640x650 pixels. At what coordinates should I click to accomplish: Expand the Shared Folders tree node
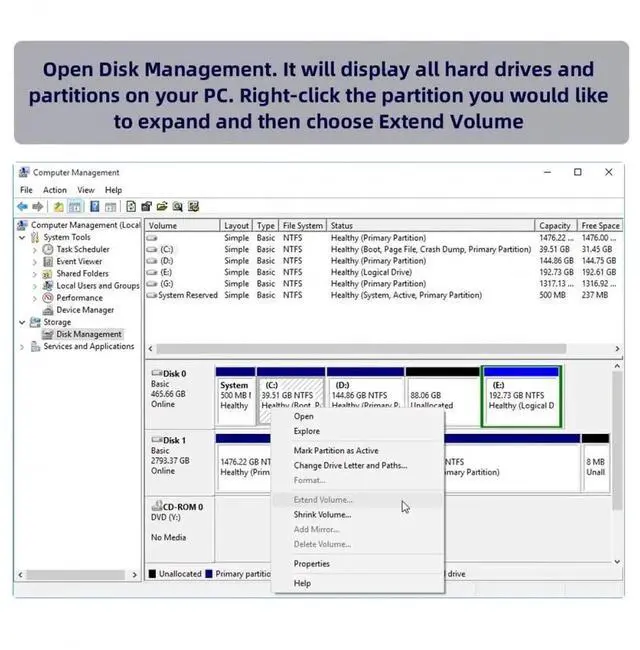click(35, 274)
